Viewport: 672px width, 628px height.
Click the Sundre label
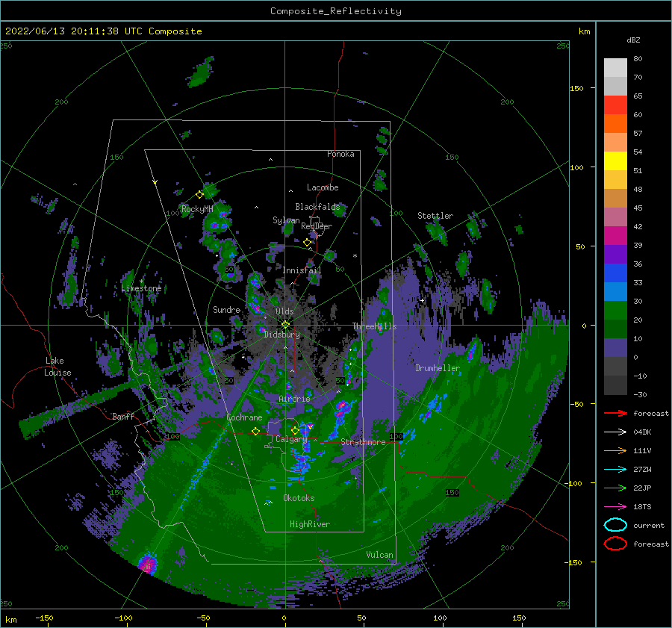click(x=227, y=310)
